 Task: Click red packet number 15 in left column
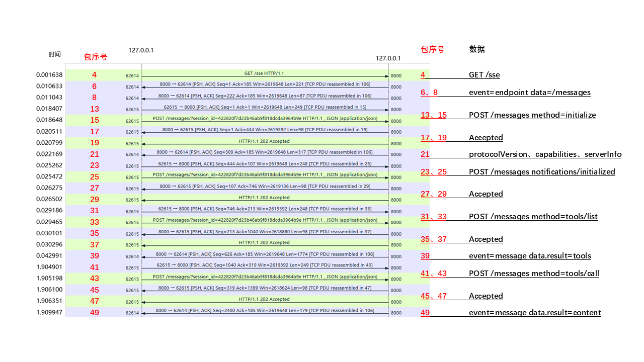tap(94, 120)
